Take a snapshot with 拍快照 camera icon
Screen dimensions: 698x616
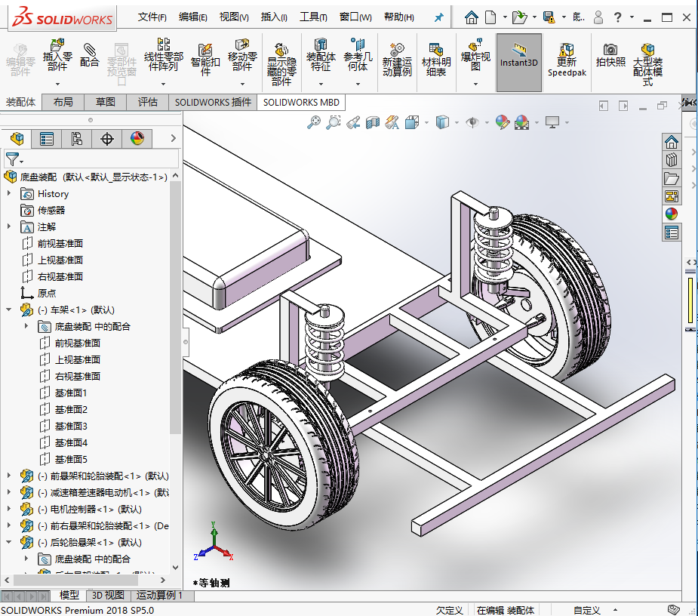pos(610,55)
